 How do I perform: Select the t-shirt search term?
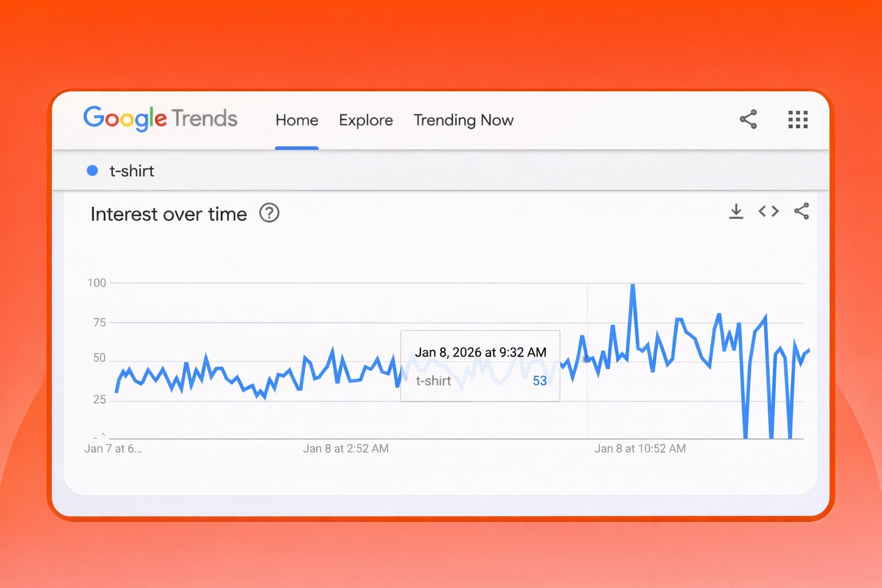tap(131, 171)
